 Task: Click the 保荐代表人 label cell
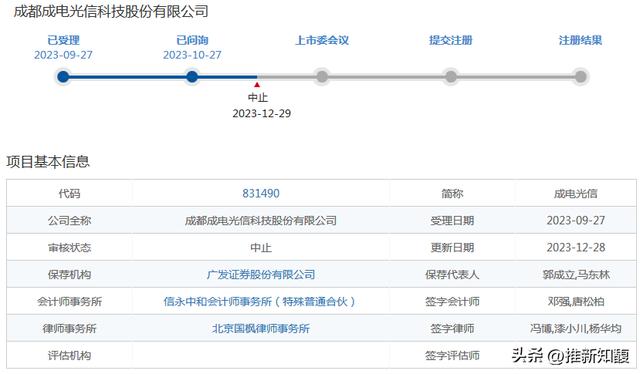point(452,274)
